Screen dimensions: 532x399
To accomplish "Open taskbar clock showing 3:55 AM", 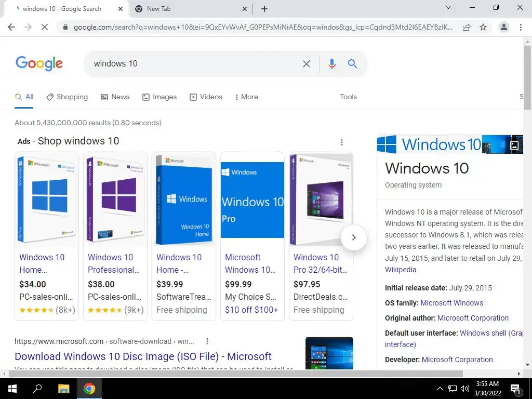I will point(487,389).
